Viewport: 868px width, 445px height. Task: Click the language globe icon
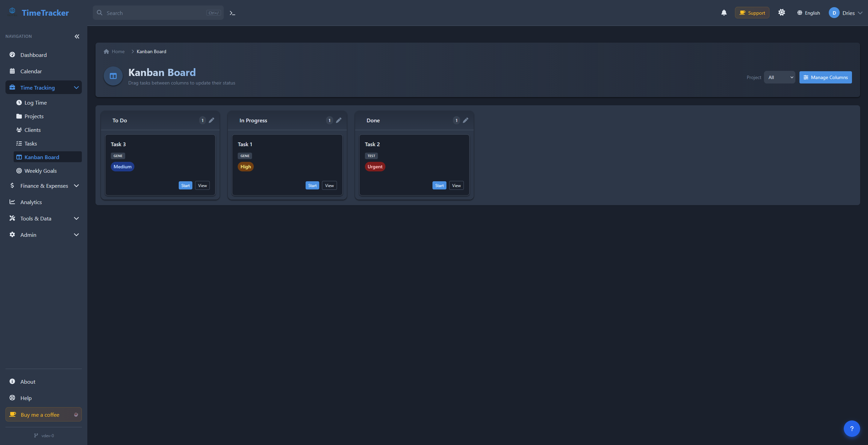pos(800,13)
